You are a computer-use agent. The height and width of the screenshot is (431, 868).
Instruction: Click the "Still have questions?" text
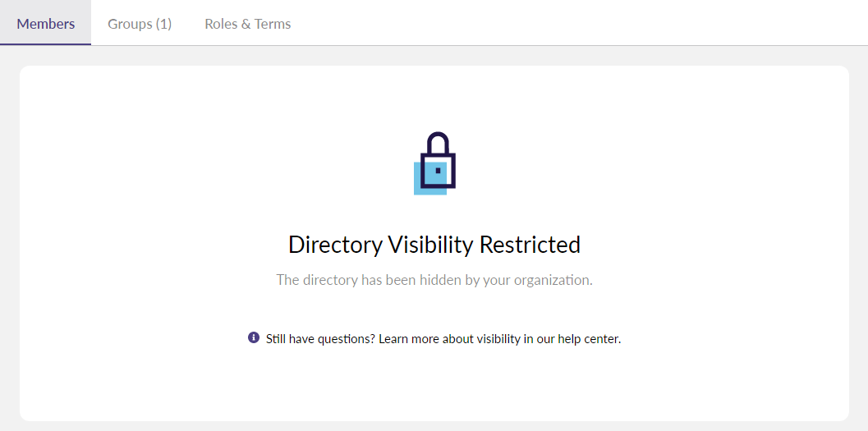(x=321, y=338)
